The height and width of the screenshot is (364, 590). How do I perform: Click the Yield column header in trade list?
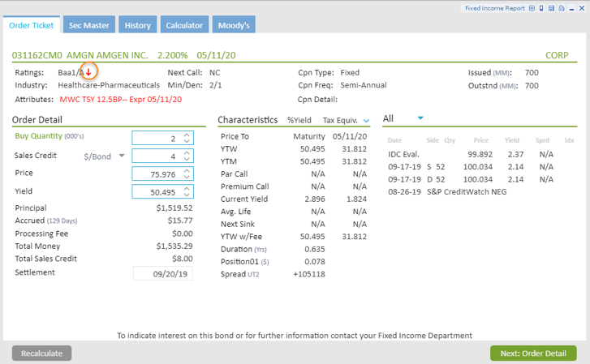(x=512, y=140)
